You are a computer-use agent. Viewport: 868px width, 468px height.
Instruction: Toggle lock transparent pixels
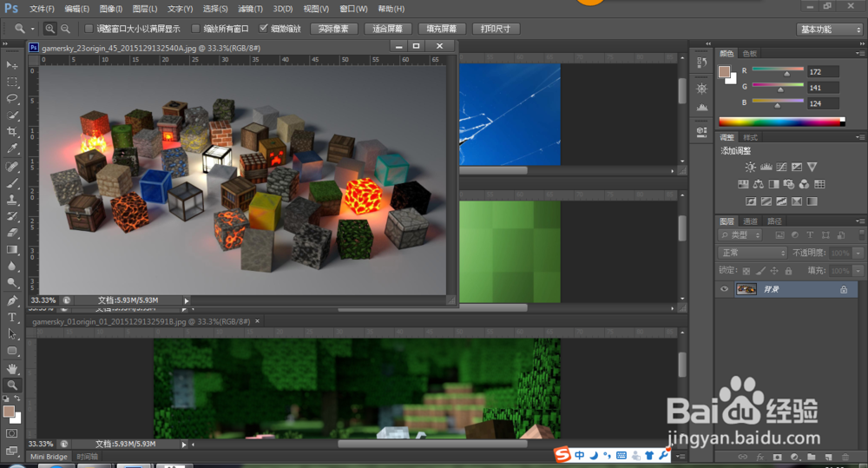click(746, 271)
